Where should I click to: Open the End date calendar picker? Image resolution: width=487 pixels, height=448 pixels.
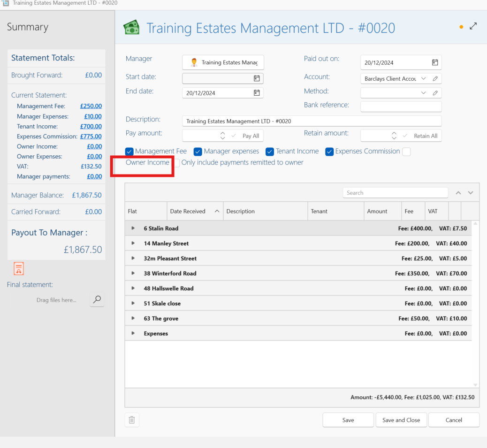pyautogui.click(x=257, y=92)
